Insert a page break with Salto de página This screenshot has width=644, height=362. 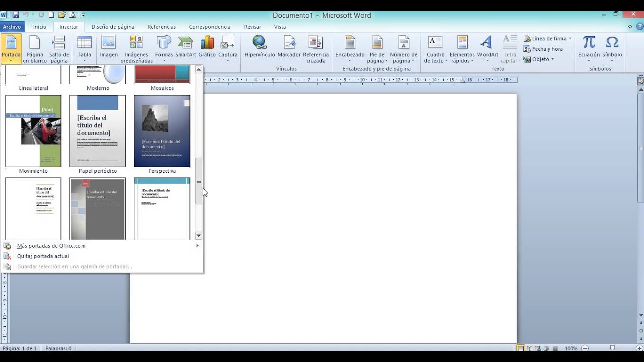pyautogui.click(x=59, y=50)
